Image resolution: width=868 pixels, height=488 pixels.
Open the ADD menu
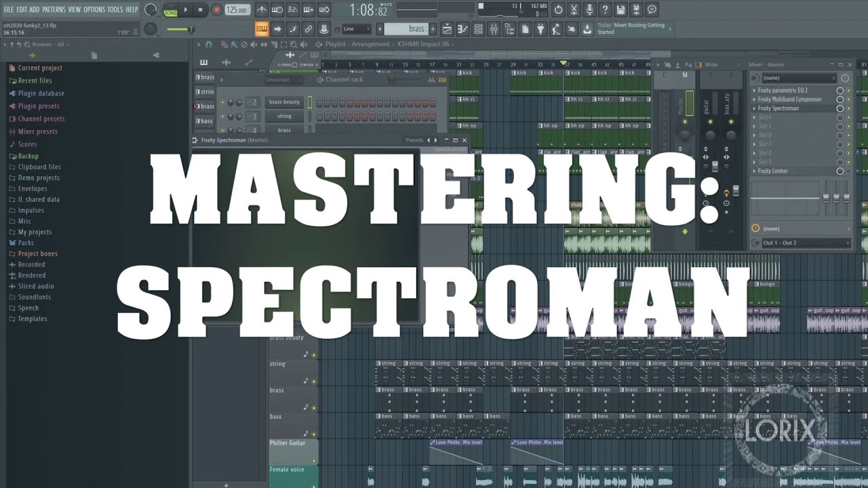point(35,9)
